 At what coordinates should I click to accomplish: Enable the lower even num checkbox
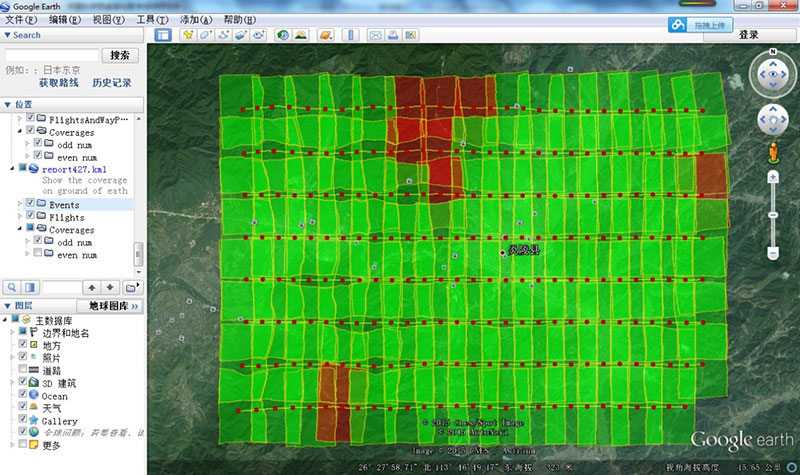(38, 255)
